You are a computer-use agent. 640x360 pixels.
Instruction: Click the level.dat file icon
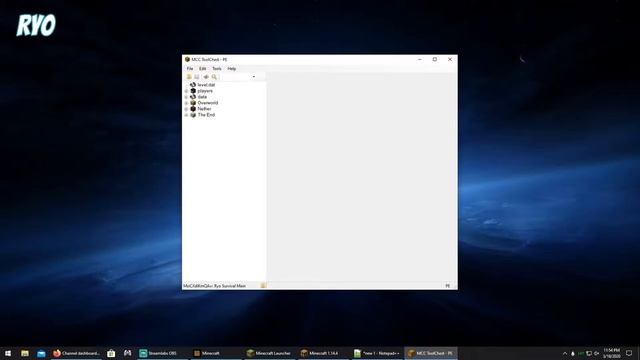coord(193,85)
